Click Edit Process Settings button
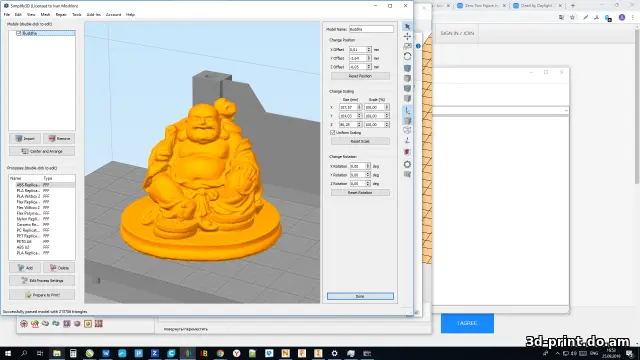The width and height of the screenshot is (640, 360). point(42,281)
